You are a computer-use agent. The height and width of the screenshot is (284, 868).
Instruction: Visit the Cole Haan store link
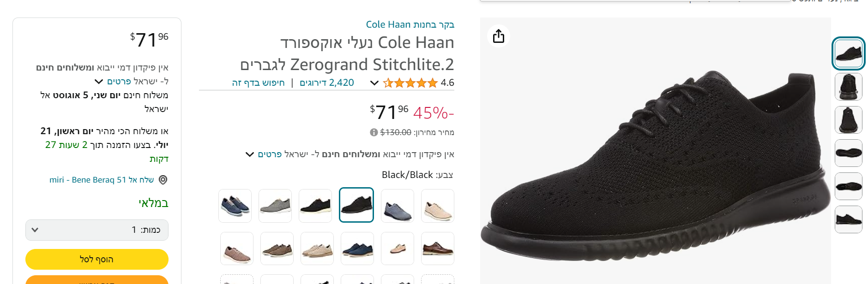pos(410,24)
